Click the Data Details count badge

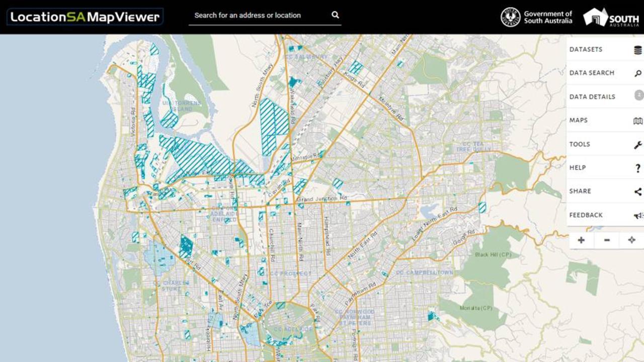click(x=638, y=95)
